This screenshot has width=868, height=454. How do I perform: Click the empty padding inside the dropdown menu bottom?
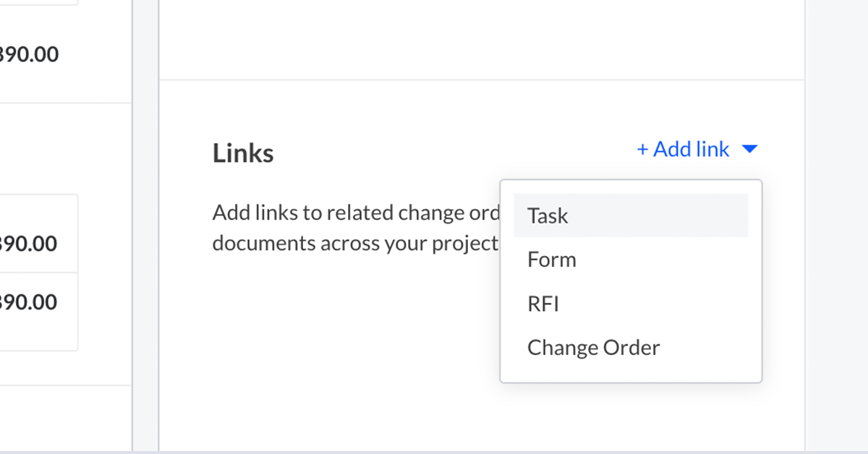click(x=630, y=373)
